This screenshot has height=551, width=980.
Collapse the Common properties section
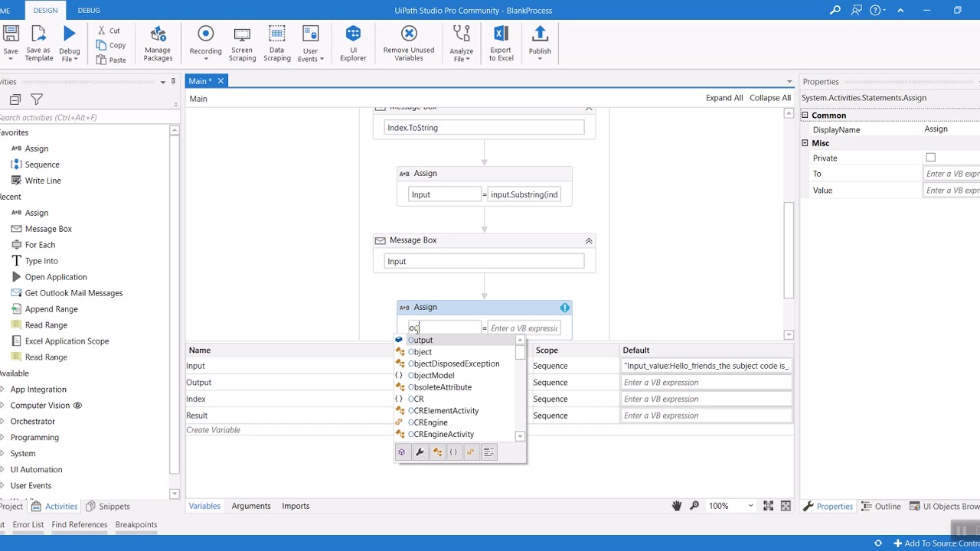point(805,116)
